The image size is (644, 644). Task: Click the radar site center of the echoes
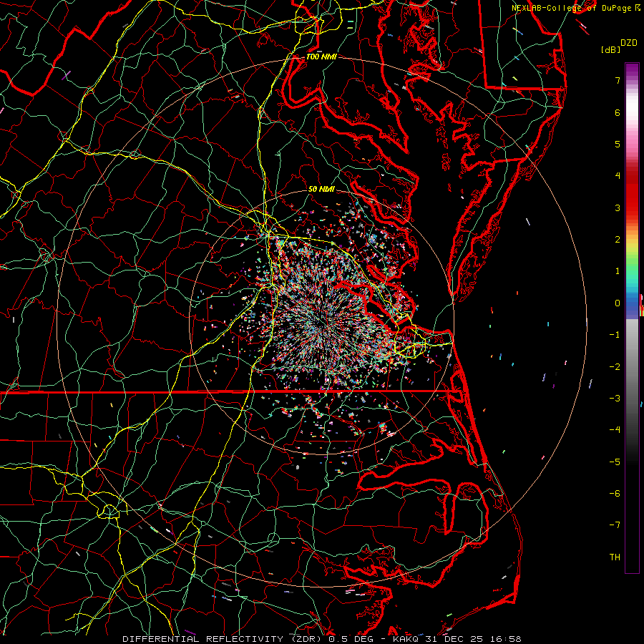pyautogui.click(x=322, y=323)
